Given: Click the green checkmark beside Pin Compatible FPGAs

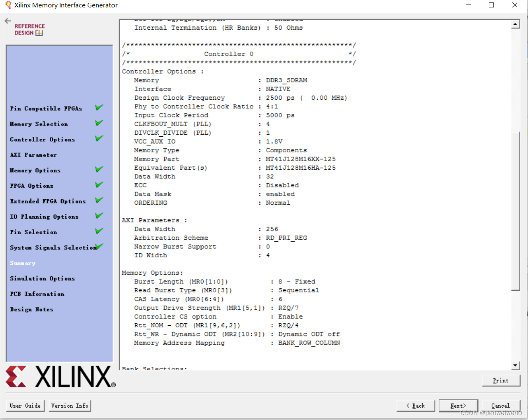Looking at the screenshot, I should click(99, 107).
